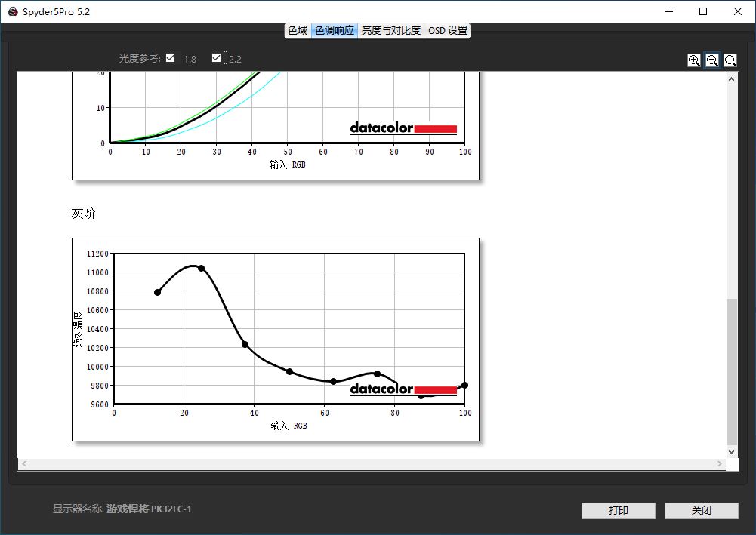
Task: Uncheck the 1.8 gamma reference checkbox
Action: 171,58
